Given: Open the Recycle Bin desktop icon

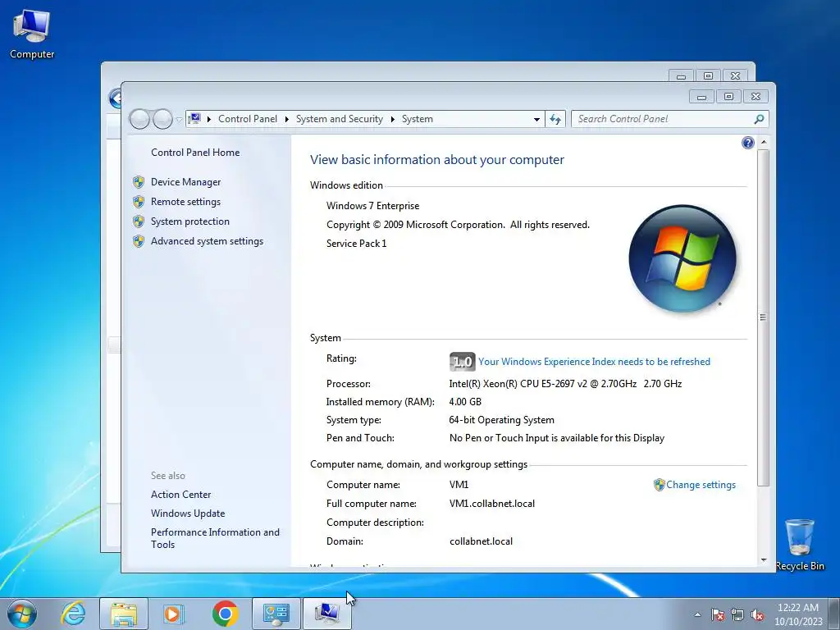Looking at the screenshot, I should (800, 545).
